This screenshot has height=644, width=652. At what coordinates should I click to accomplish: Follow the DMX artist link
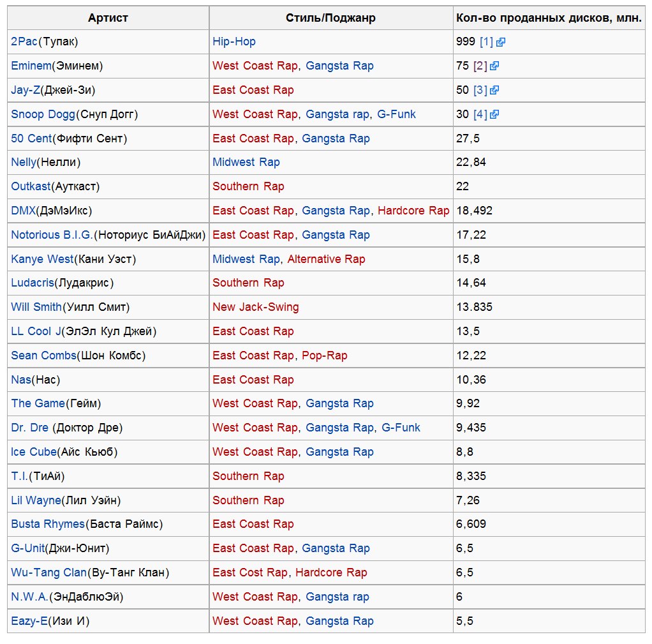pyautogui.click(x=23, y=211)
